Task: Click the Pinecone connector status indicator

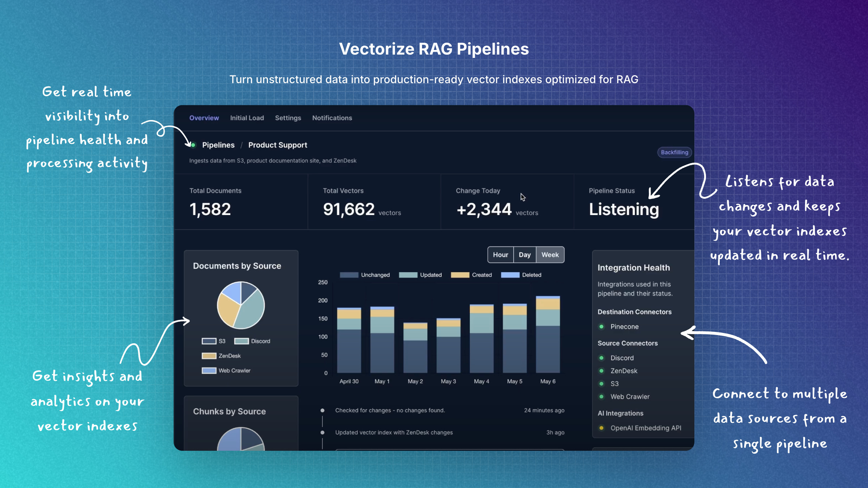Action: 601,326
